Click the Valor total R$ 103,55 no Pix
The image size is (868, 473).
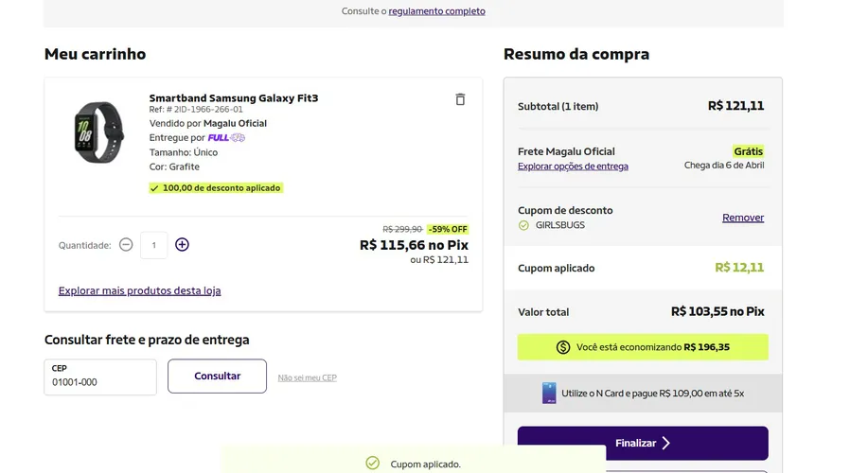717,311
